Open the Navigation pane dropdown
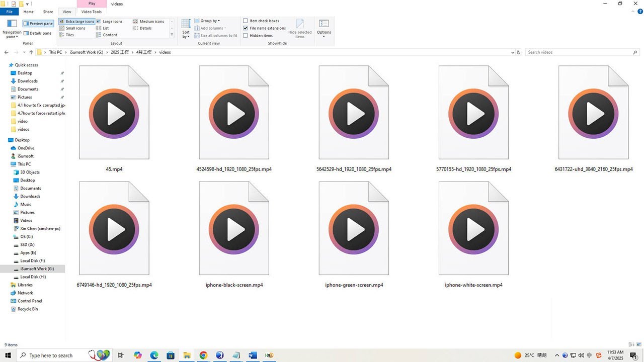Viewport: 644px width, 362px height. click(x=12, y=30)
